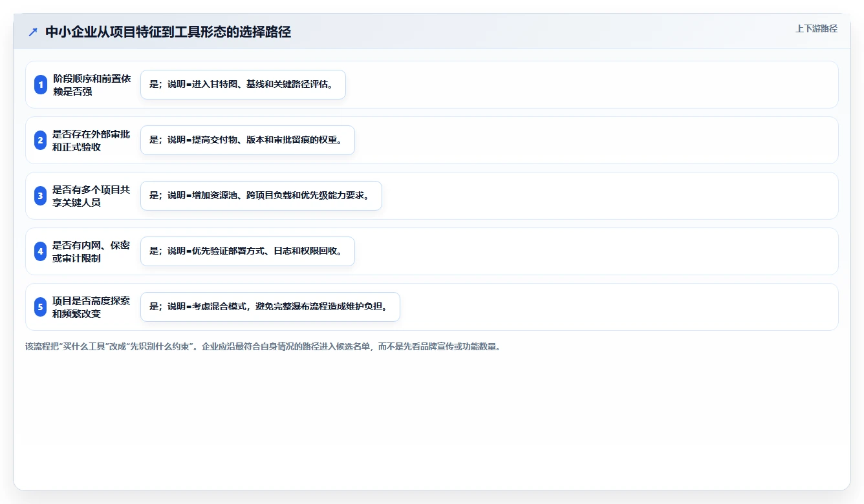Select the question 阶段顺序和前置依赖是否强
Screen dimensions: 864x504
(92, 85)
